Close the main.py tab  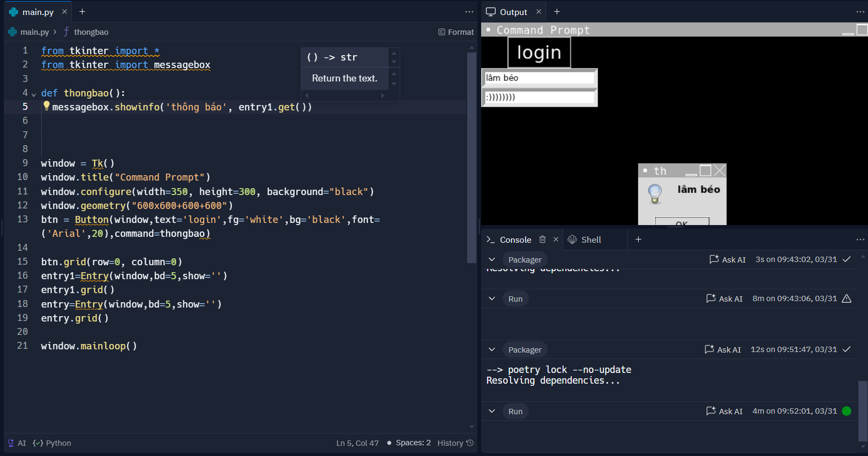pyautogui.click(x=64, y=12)
